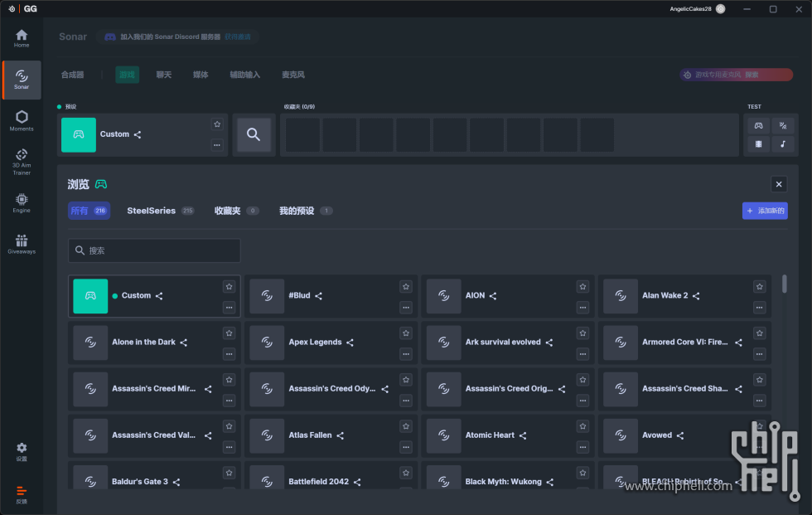Open Engine in the sidebar

22,203
